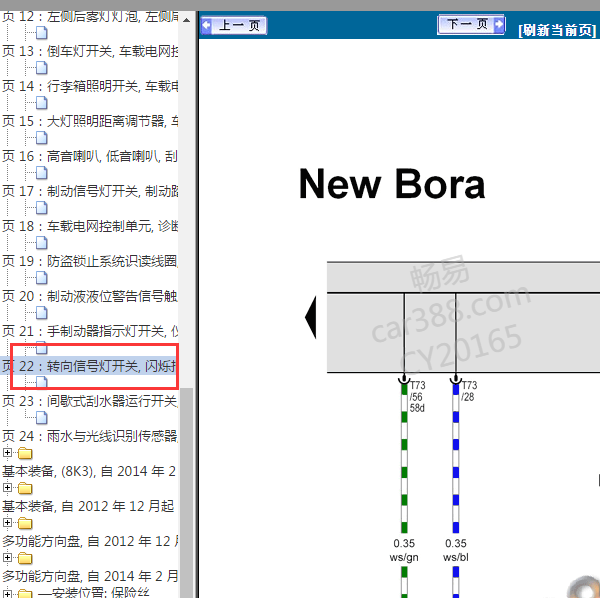Screen dimensions: 600x598
Task: Open tree item 页 18：车载电网控制单元
Action: 90,226
